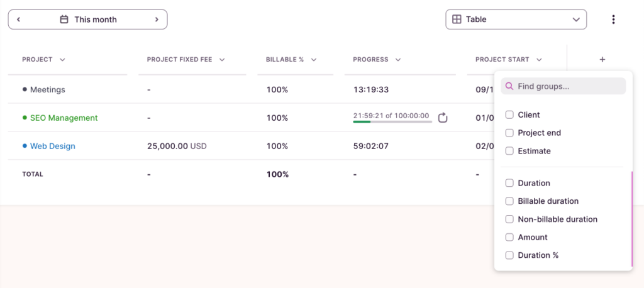
Task: Click the Find groups search field
Action: click(x=569, y=86)
